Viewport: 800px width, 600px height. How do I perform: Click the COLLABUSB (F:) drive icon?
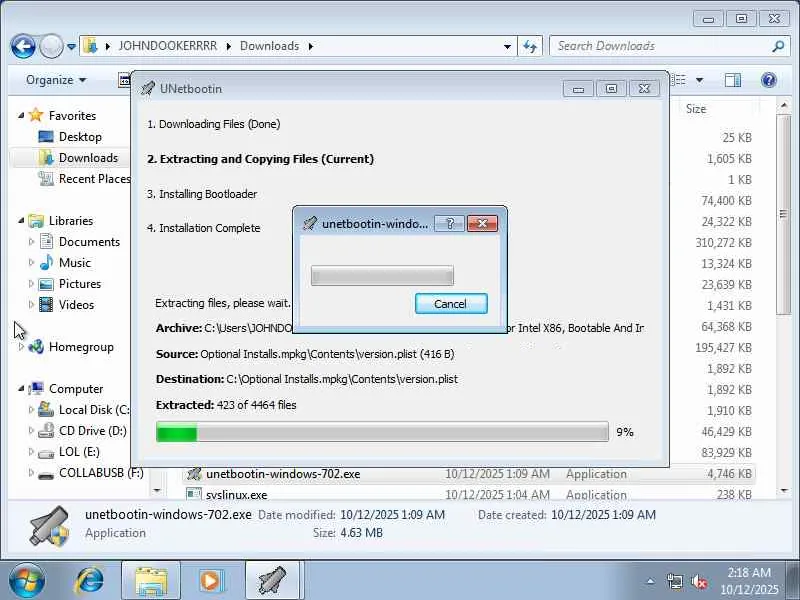pyautogui.click(x=46, y=474)
